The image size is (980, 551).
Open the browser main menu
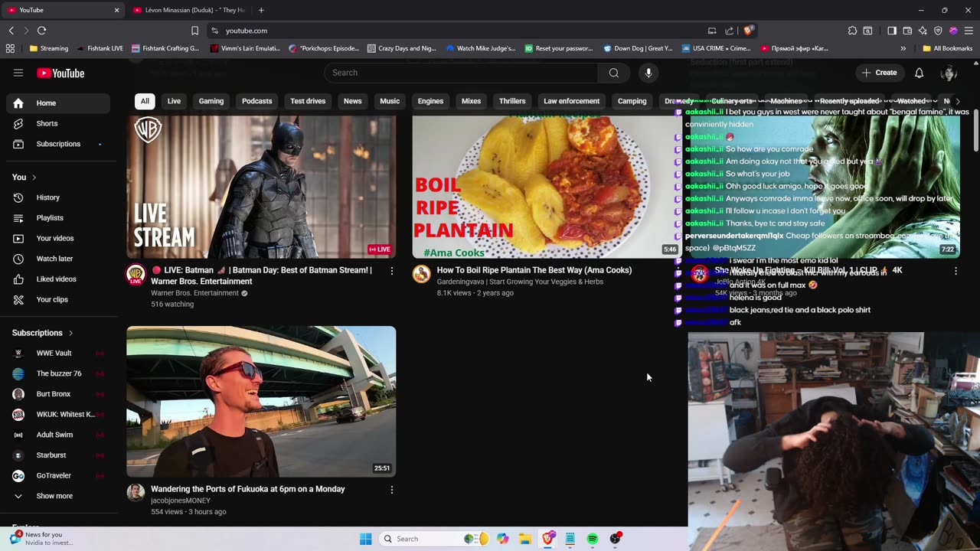click(x=969, y=31)
